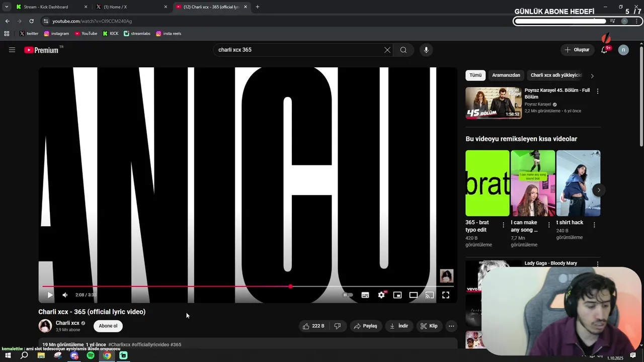
Task: Click the Abone ol subscribe button
Action: (108, 326)
